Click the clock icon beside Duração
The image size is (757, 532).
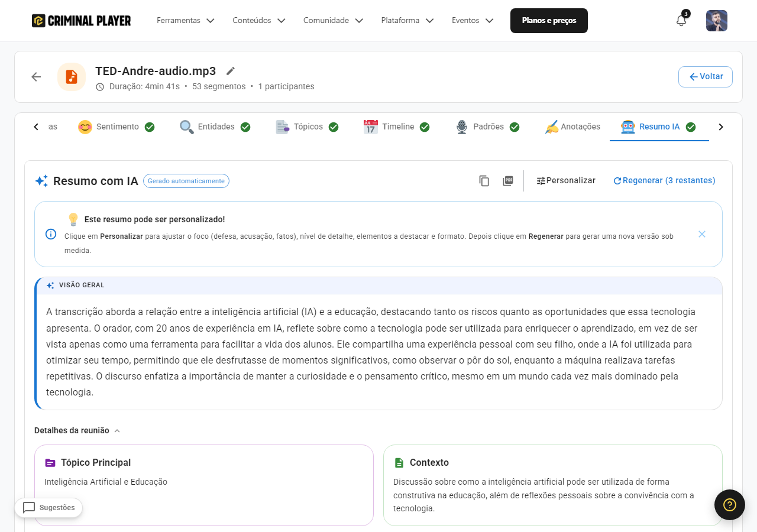(100, 87)
